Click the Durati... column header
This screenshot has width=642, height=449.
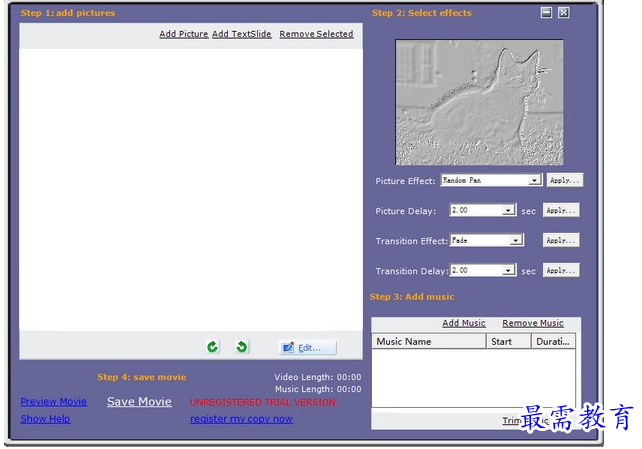(553, 341)
